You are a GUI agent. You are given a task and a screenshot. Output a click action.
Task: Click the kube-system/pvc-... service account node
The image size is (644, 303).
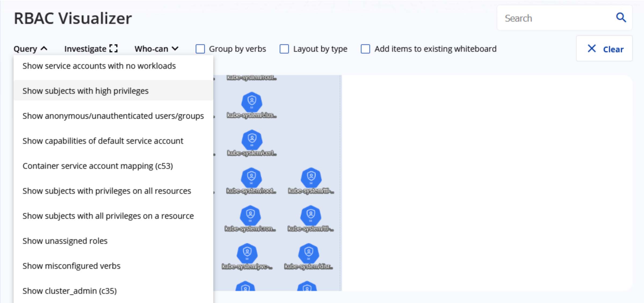point(247,253)
